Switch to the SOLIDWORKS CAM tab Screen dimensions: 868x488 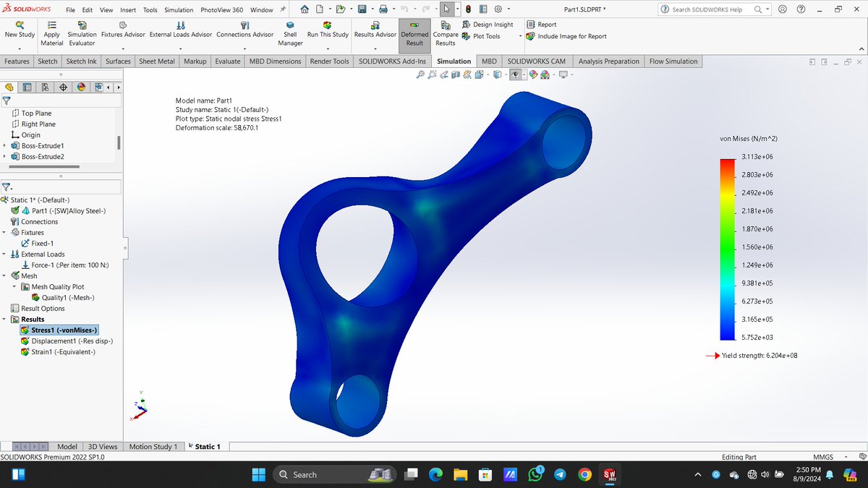click(x=536, y=61)
